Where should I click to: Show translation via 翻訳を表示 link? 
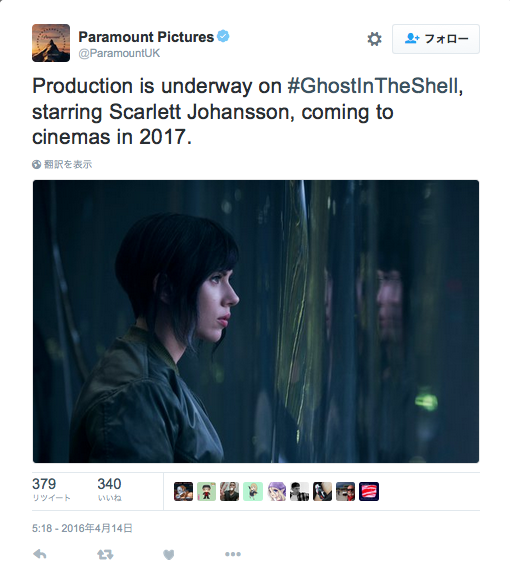point(68,164)
